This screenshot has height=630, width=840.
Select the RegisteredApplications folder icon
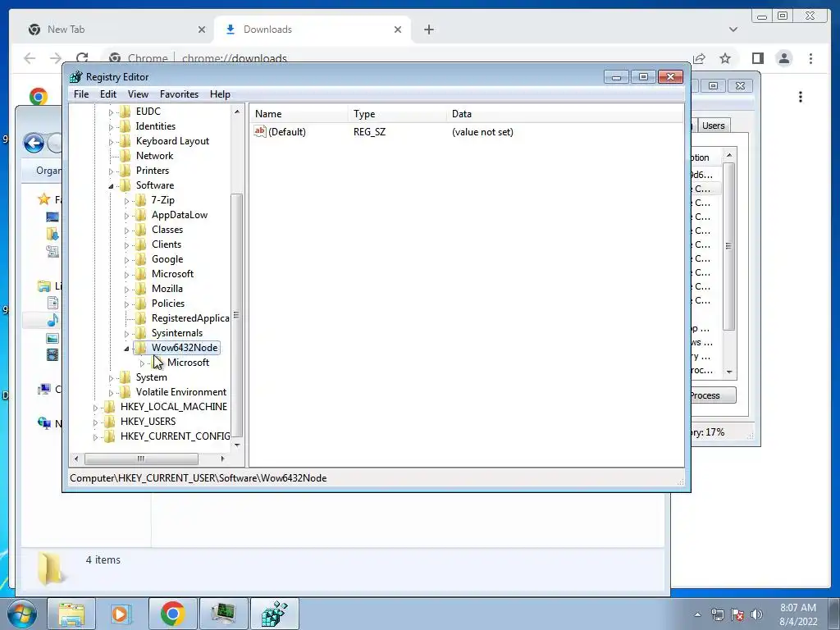coord(141,318)
